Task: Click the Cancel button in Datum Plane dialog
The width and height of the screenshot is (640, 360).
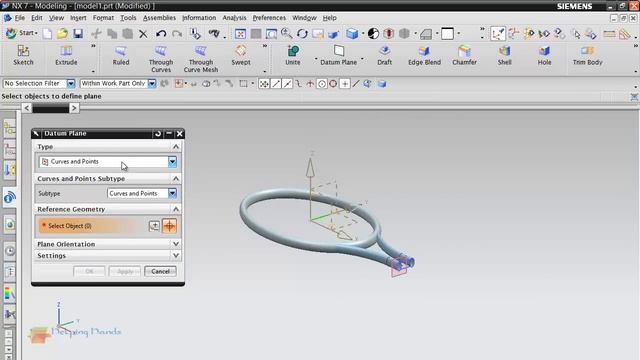Action: click(x=160, y=271)
